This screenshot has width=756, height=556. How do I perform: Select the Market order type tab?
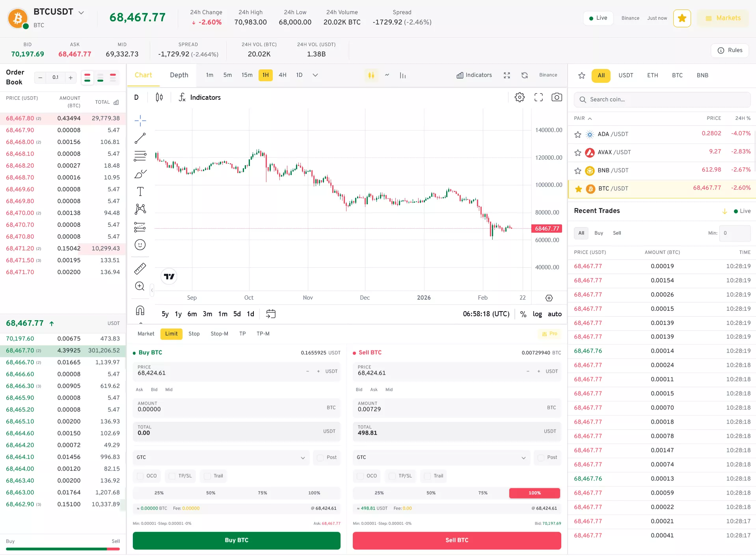[x=146, y=334]
